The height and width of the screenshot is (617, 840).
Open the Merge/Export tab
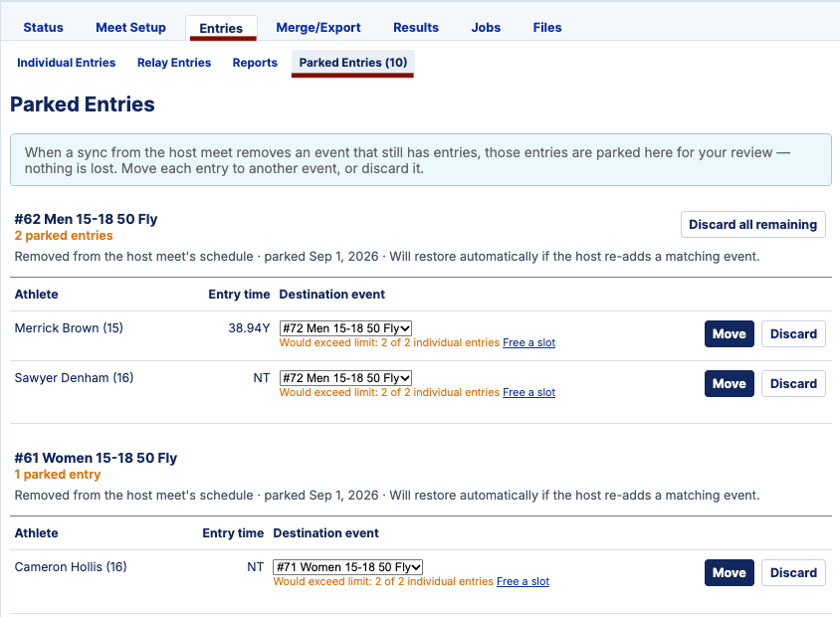(x=318, y=27)
